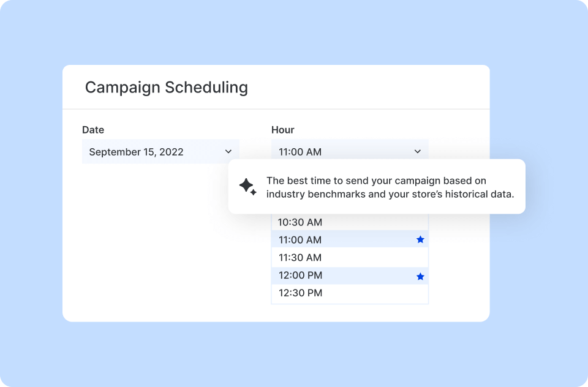Pick 11:30 AM in the hour list
This screenshot has width=588, height=387.
pos(300,258)
